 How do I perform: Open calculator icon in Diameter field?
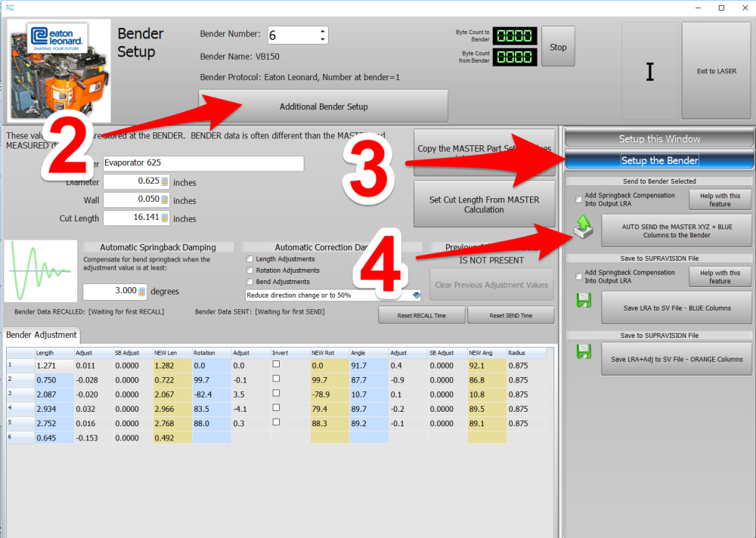(164, 182)
